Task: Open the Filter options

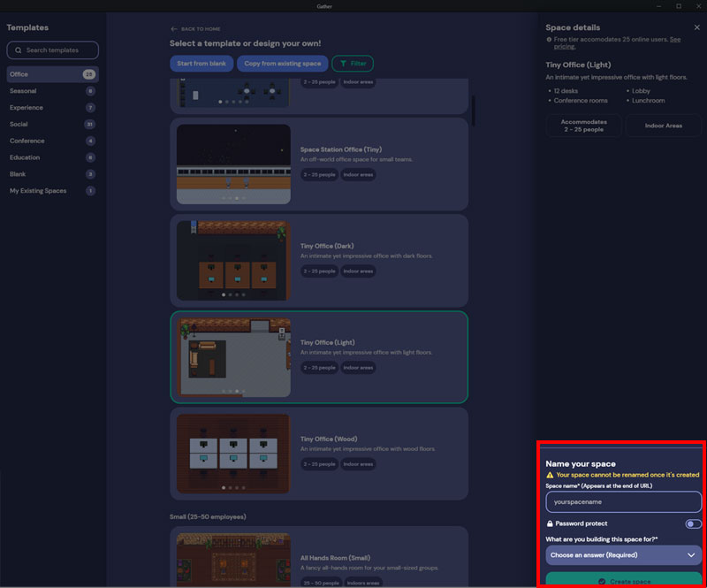Action: click(x=353, y=64)
